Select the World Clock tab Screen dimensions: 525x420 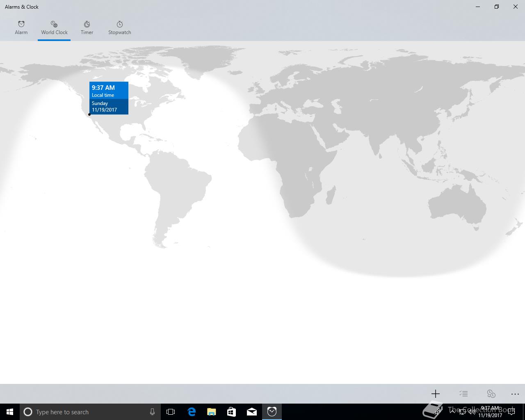(54, 28)
